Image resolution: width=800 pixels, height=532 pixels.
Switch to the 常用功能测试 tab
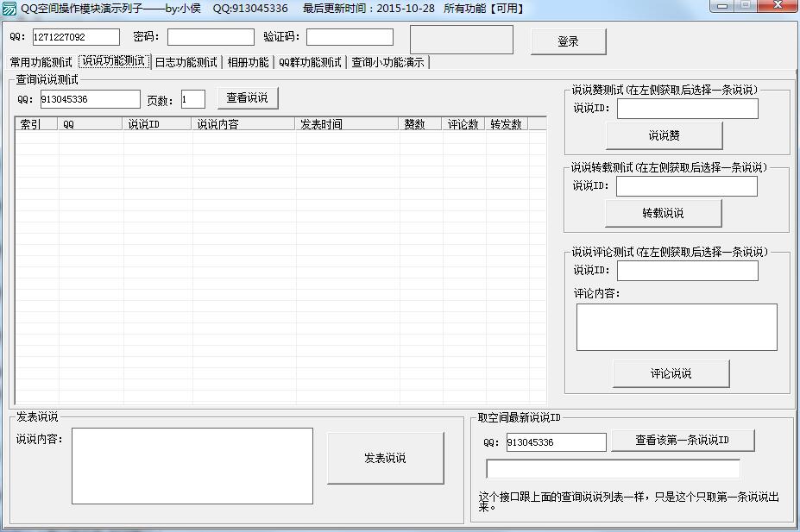(41, 62)
